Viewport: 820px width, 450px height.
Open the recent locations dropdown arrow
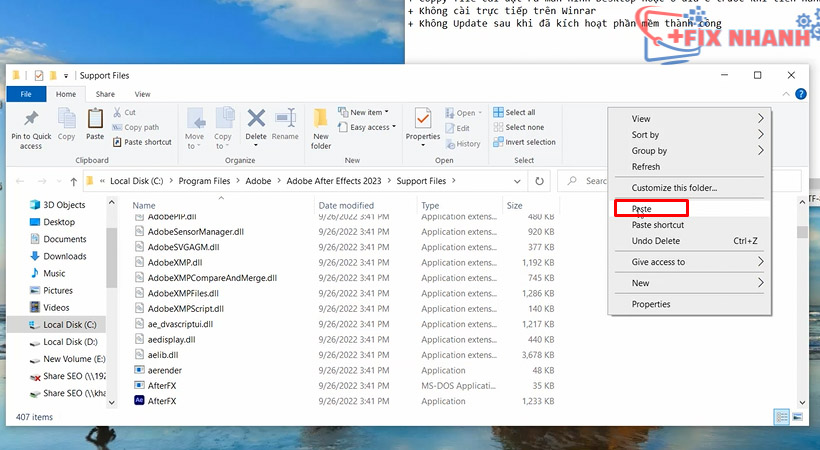point(59,181)
